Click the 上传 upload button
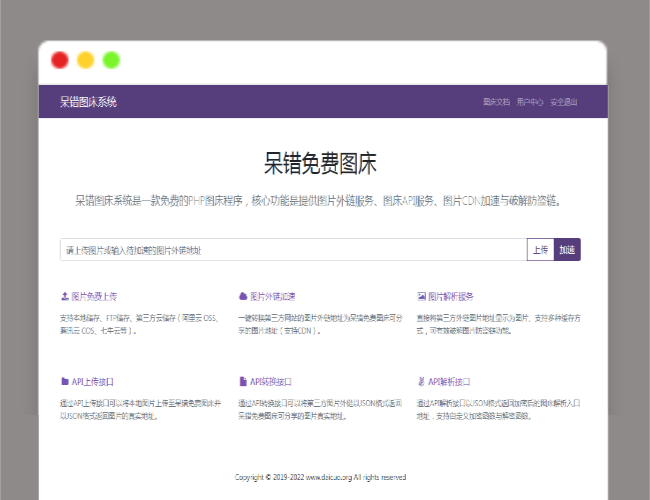650x500 pixels. pos(540,250)
